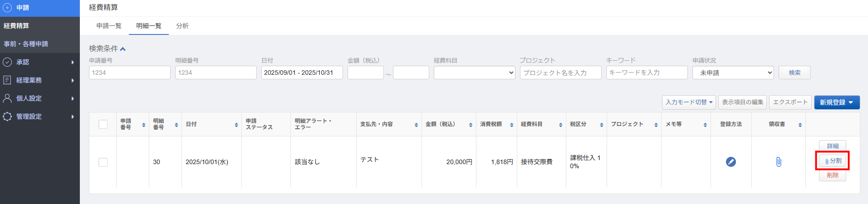Click the エクスポート export button
This screenshot has width=868, height=204.
tap(790, 102)
